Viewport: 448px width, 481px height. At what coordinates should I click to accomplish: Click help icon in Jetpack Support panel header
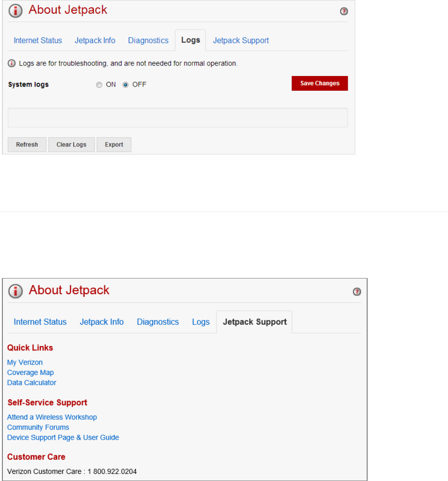[357, 292]
